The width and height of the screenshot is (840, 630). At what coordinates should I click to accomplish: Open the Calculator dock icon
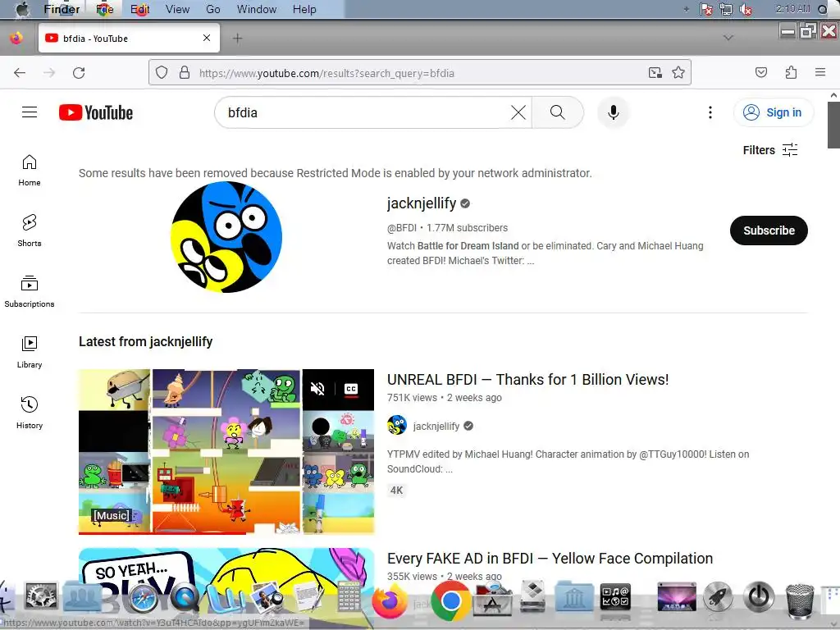point(349,597)
